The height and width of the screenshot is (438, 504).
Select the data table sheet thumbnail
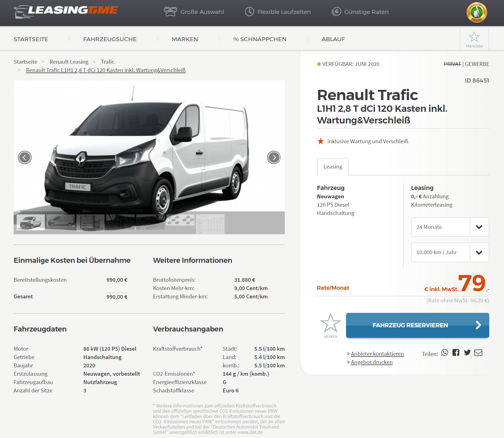(x=210, y=224)
